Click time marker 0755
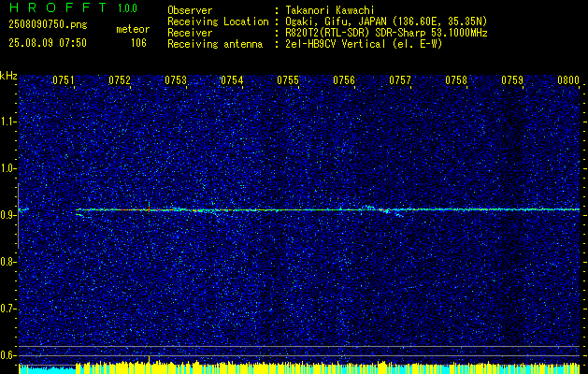 288,80
